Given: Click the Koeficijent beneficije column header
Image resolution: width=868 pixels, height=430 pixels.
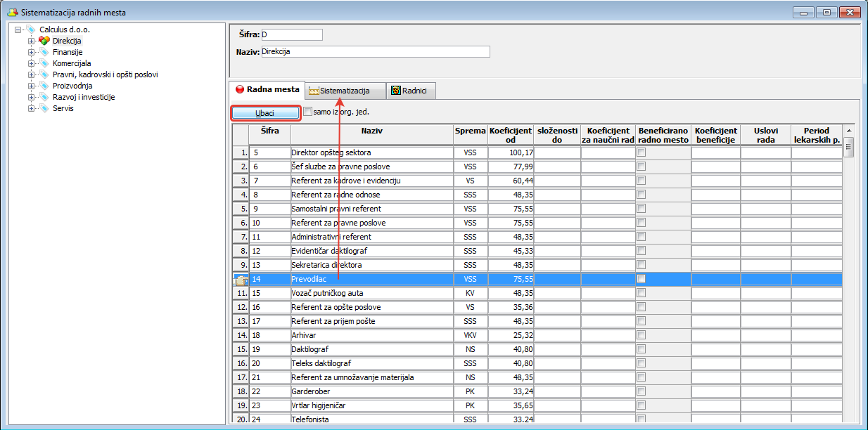Looking at the screenshot, I should pos(715,136).
